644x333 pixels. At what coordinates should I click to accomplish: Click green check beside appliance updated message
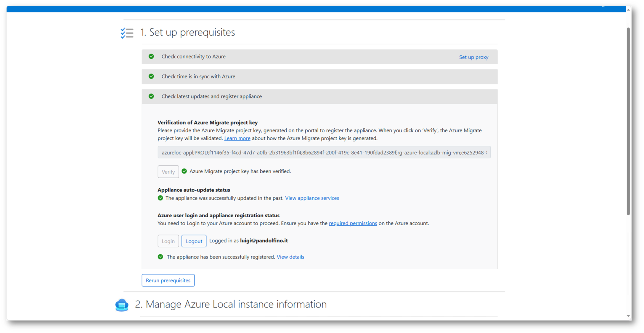160,198
